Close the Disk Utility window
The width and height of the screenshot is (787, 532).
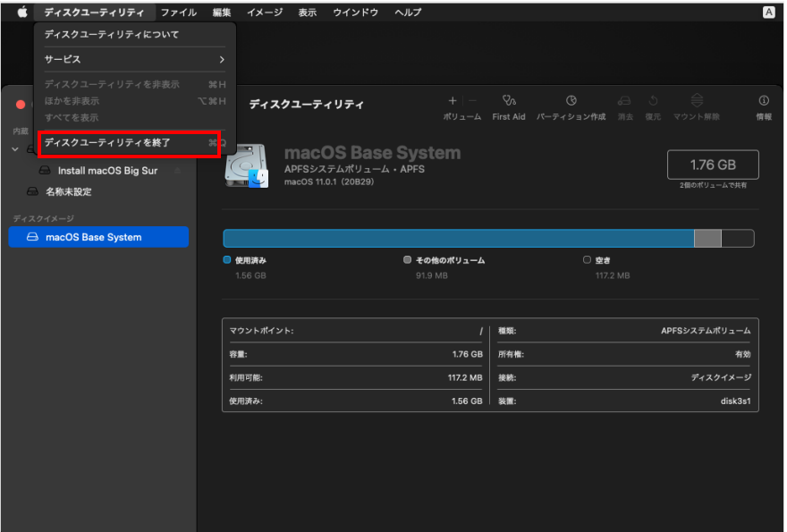(x=21, y=105)
